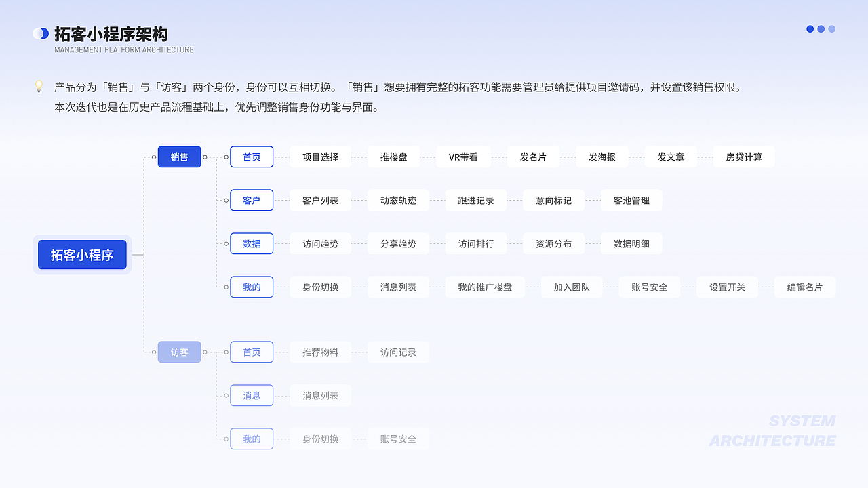Open the 客户 node
868x488 pixels.
click(x=252, y=200)
